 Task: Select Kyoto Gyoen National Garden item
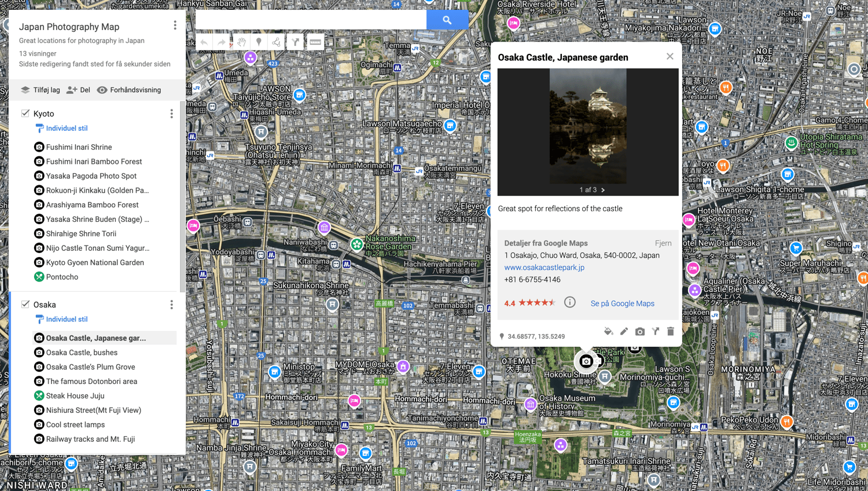(95, 262)
